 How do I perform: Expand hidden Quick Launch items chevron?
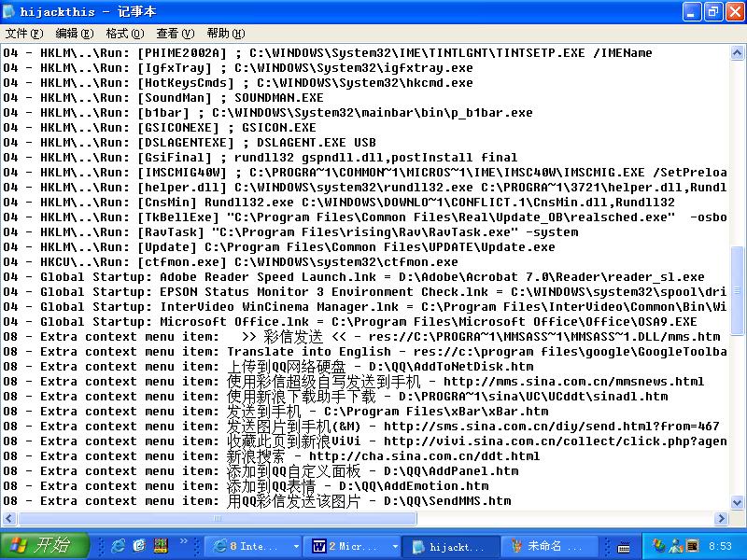click(183, 540)
